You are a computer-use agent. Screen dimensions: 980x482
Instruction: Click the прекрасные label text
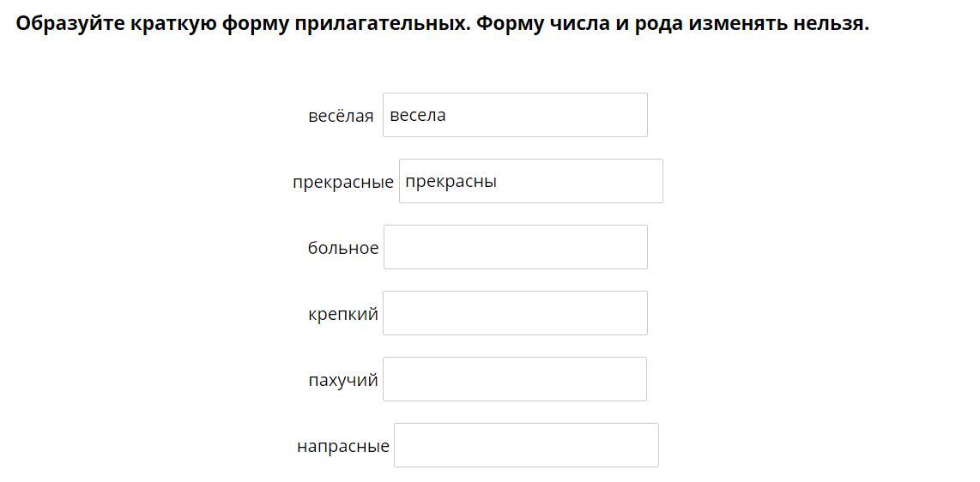[343, 183]
